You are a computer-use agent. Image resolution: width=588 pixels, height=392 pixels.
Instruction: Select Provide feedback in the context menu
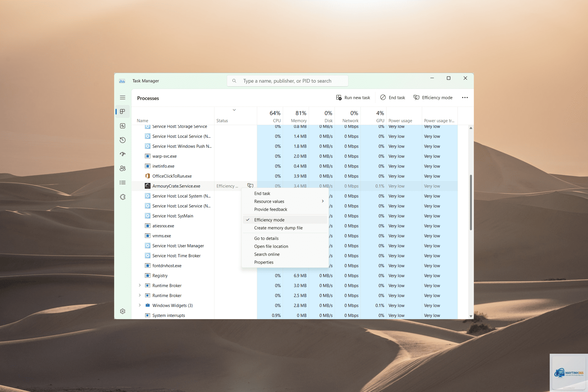tap(285, 209)
